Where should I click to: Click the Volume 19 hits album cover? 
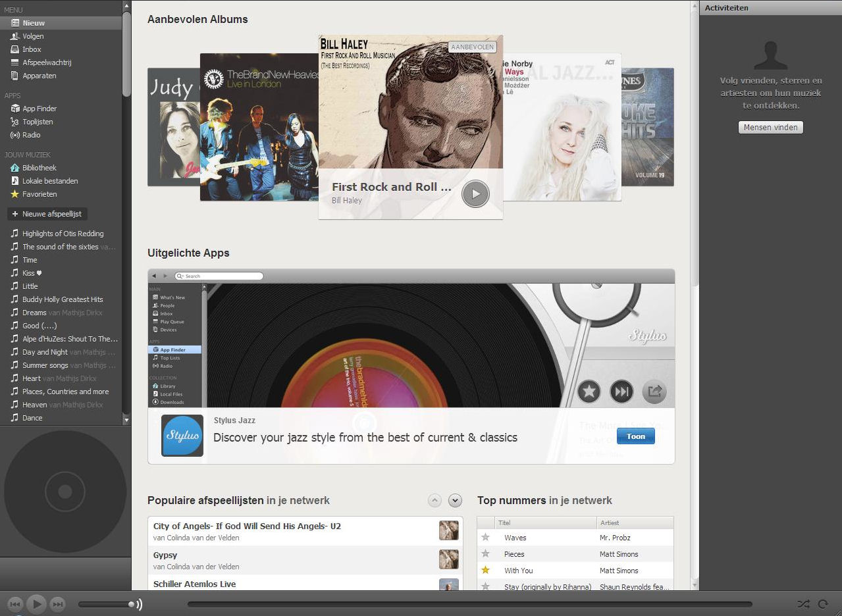(648, 127)
